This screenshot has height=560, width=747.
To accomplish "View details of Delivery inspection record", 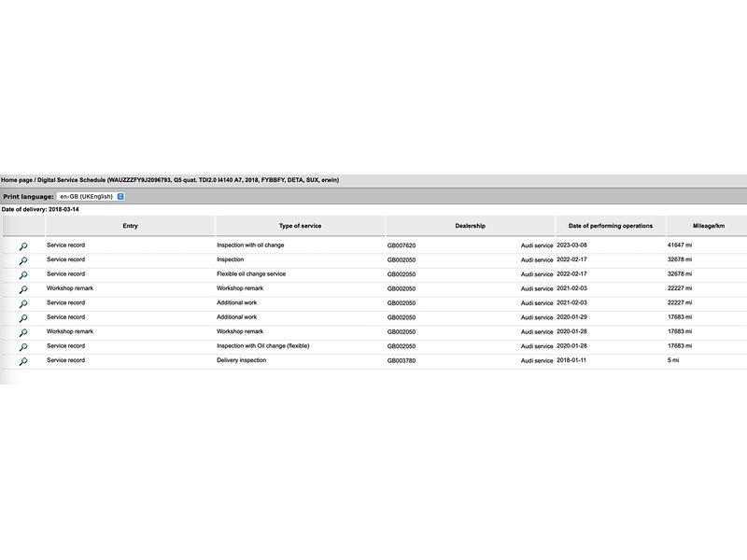I will [x=23, y=361].
